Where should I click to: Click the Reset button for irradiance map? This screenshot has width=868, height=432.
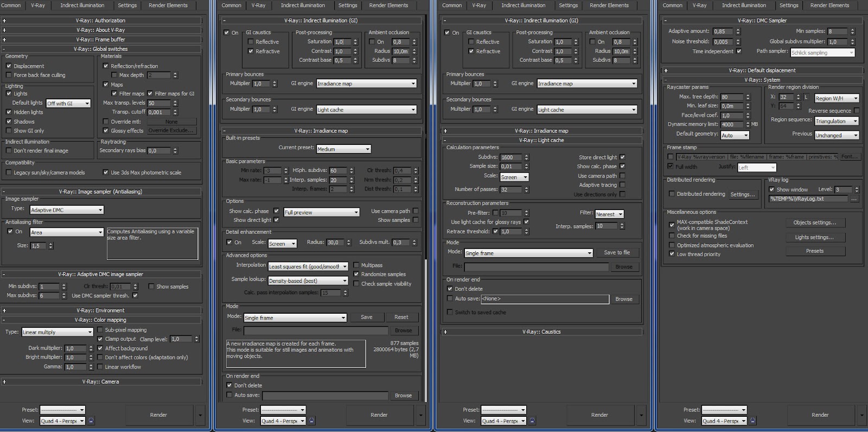[x=401, y=317]
